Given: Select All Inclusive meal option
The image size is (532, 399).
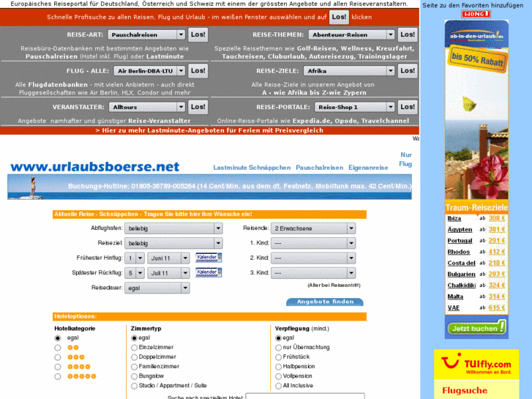Looking at the screenshot, I should point(279,386).
